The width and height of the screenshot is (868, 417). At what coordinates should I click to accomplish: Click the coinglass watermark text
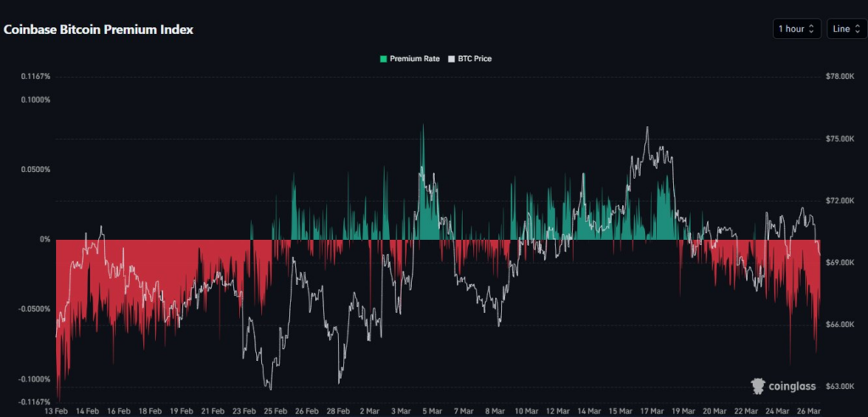793,387
